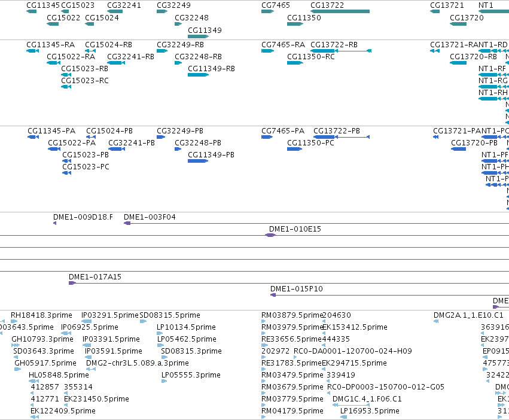Image resolution: width=509 pixels, height=420 pixels.
Task: Select transcript CG15023-RC
Action: click(x=85, y=81)
